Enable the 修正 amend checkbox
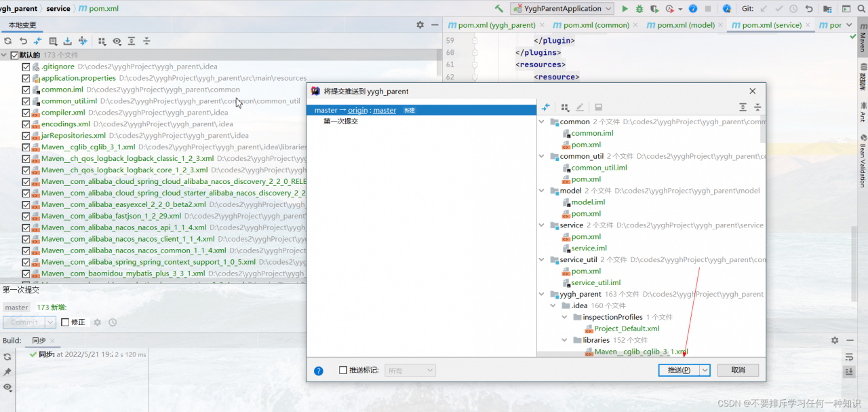Viewport: 868px width, 412px height. coord(65,322)
